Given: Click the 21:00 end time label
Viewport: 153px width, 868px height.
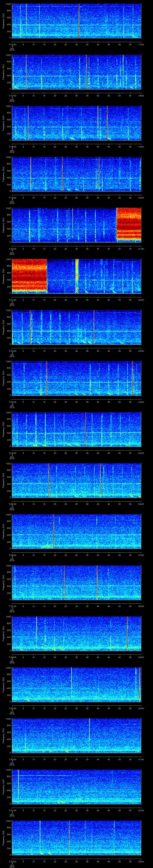Looking at the screenshot, I should (141, 248).
